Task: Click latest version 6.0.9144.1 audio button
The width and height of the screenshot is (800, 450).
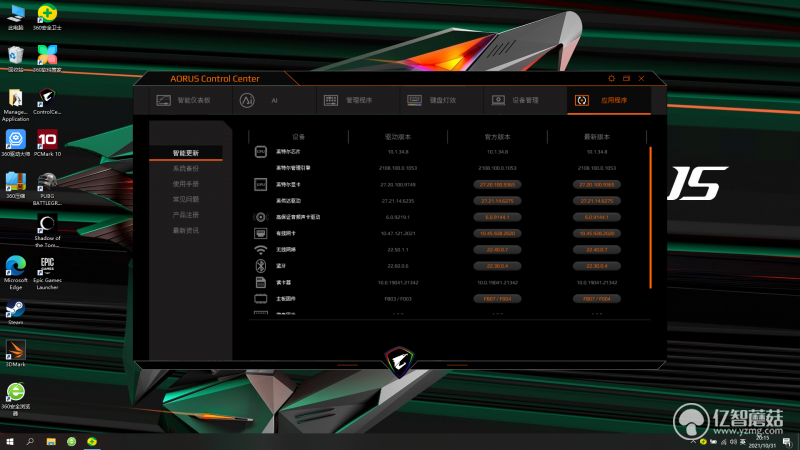Action: [597, 217]
